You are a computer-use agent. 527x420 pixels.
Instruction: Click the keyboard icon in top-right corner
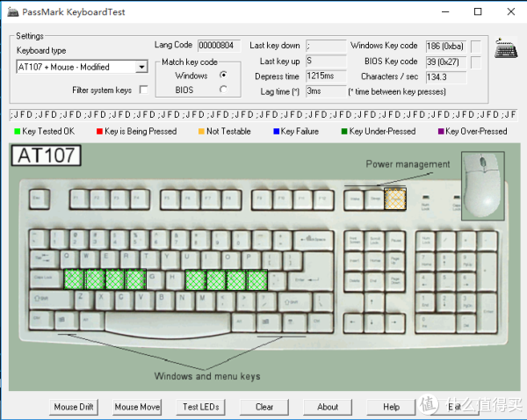coord(504,48)
